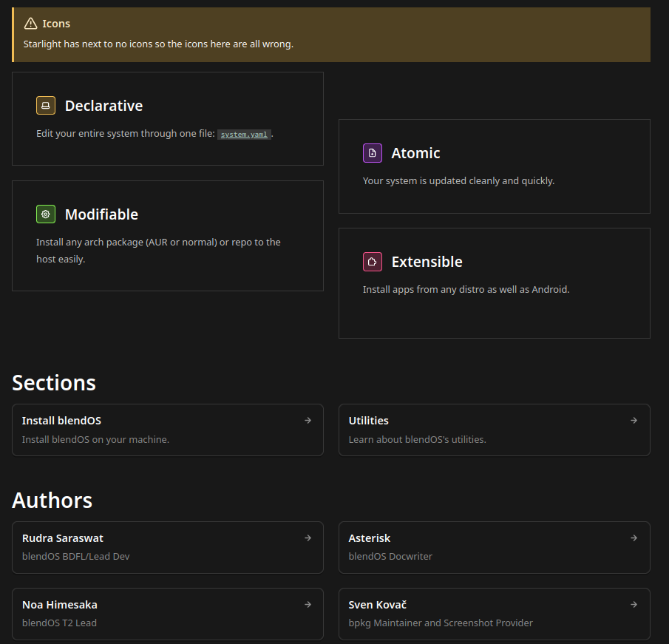669x644 pixels.
Task: Click the arrow on Asterisk card
Action: point(634,538)
